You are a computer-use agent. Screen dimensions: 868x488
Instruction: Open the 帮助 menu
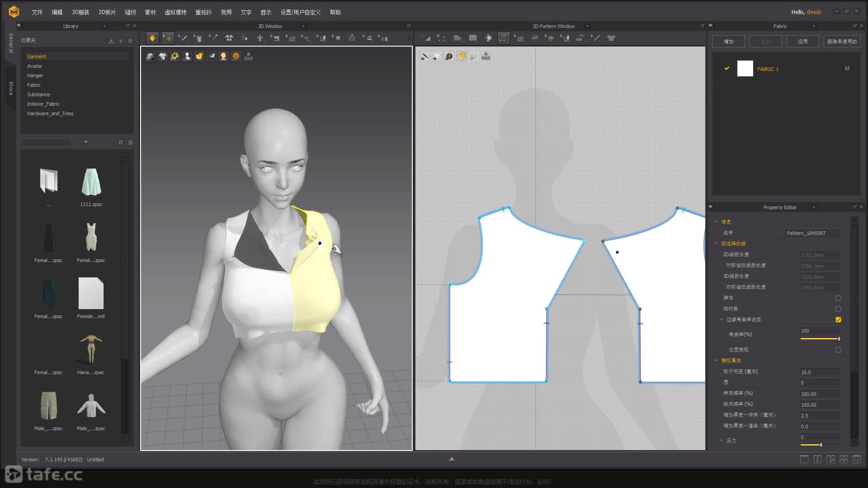coord(335,12)
